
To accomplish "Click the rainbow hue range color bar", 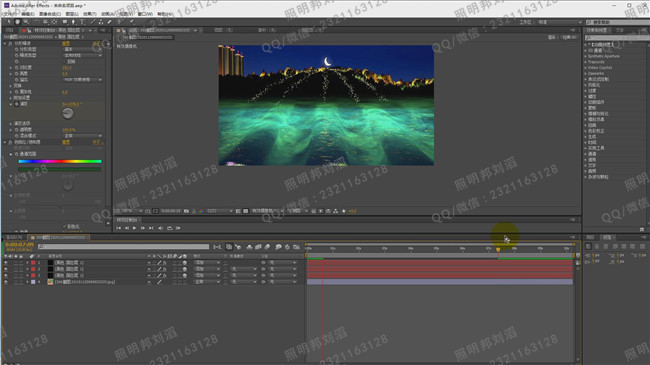I will pyautogui.click(x=60, y=161).
